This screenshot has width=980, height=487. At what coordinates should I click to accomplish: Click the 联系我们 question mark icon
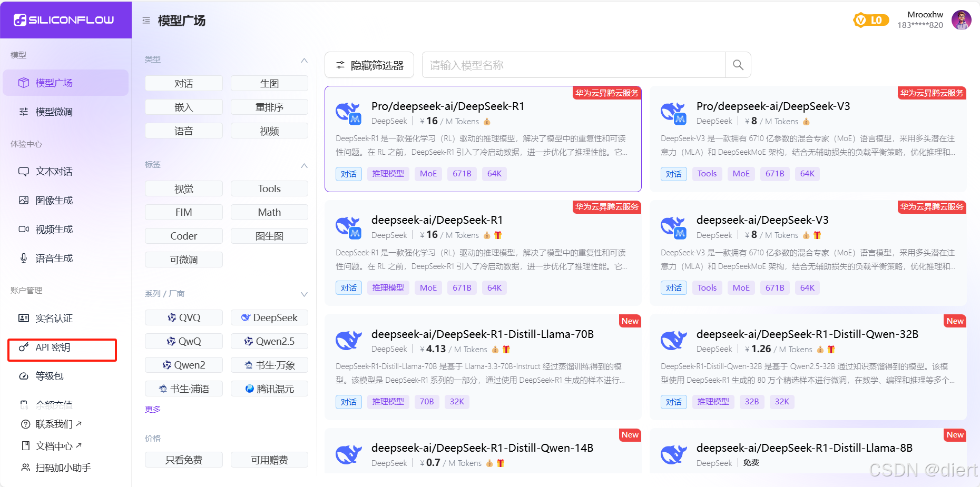[x=25, y=424]
